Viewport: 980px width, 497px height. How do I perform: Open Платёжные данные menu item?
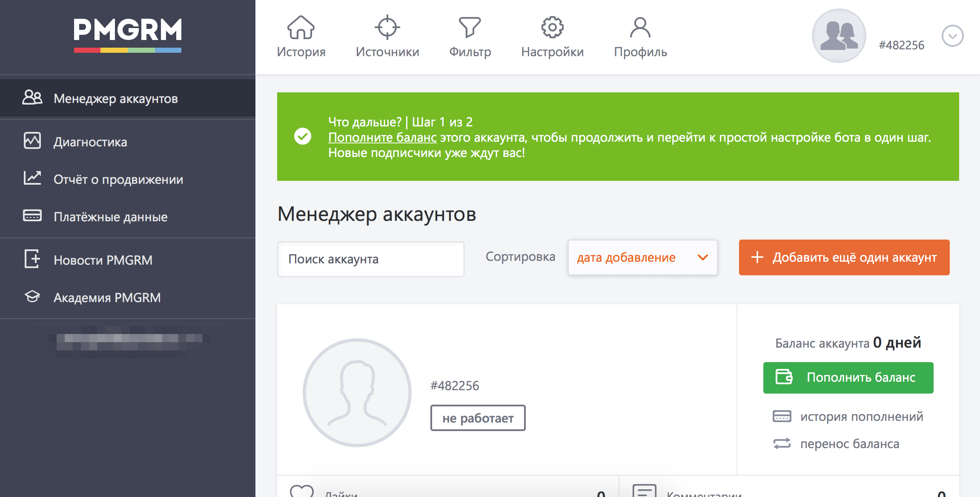[x=110, y=217]
